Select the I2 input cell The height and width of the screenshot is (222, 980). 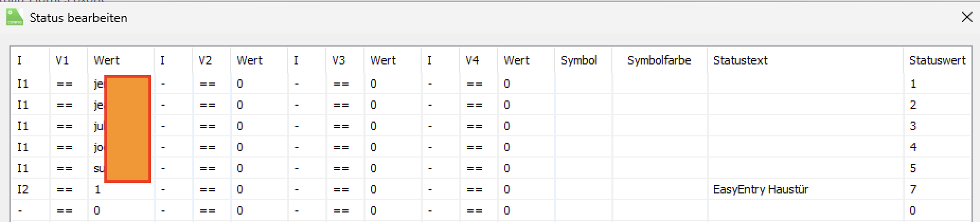click(23, 189)
